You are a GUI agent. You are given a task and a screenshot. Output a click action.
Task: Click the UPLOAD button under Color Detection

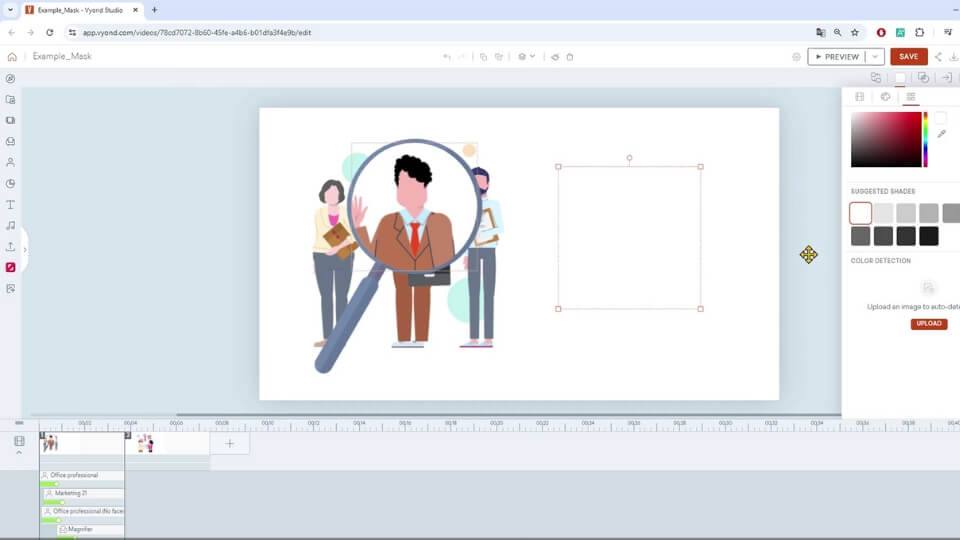click(x=928, y=324)
